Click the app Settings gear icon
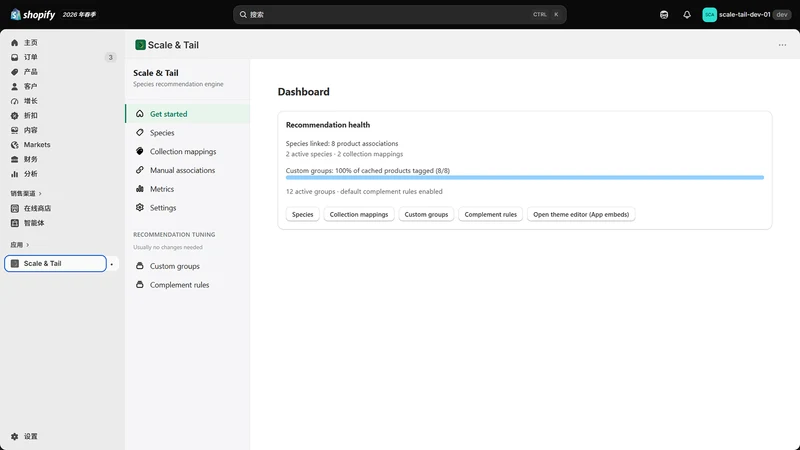 (x=139, y=208)
